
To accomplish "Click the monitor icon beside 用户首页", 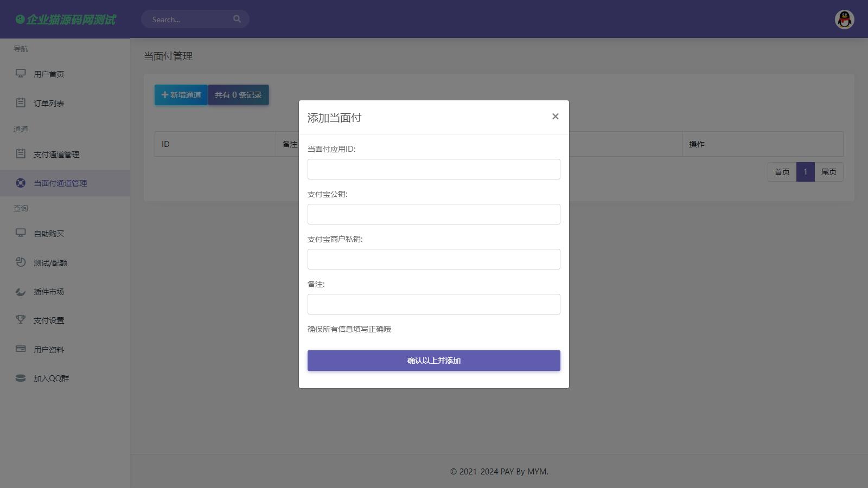I will click(x=21, y=73).
